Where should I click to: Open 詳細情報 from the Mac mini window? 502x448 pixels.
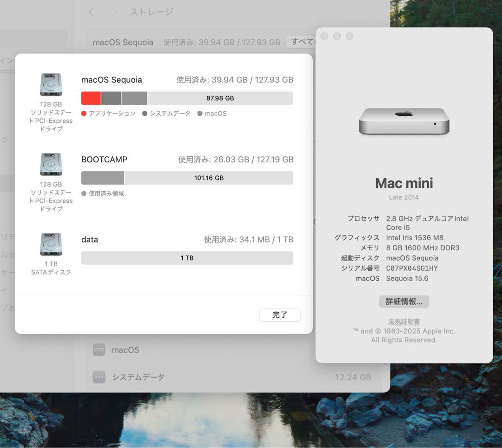pos(403,301)
